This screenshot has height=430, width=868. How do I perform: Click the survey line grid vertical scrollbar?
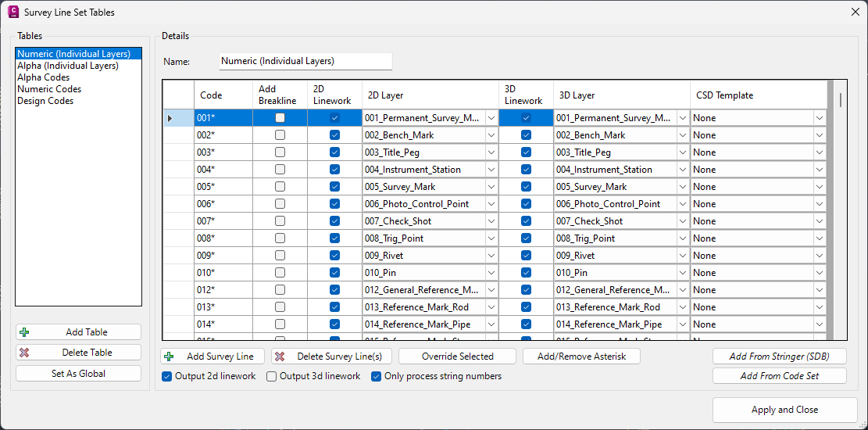tap(841, 210)
